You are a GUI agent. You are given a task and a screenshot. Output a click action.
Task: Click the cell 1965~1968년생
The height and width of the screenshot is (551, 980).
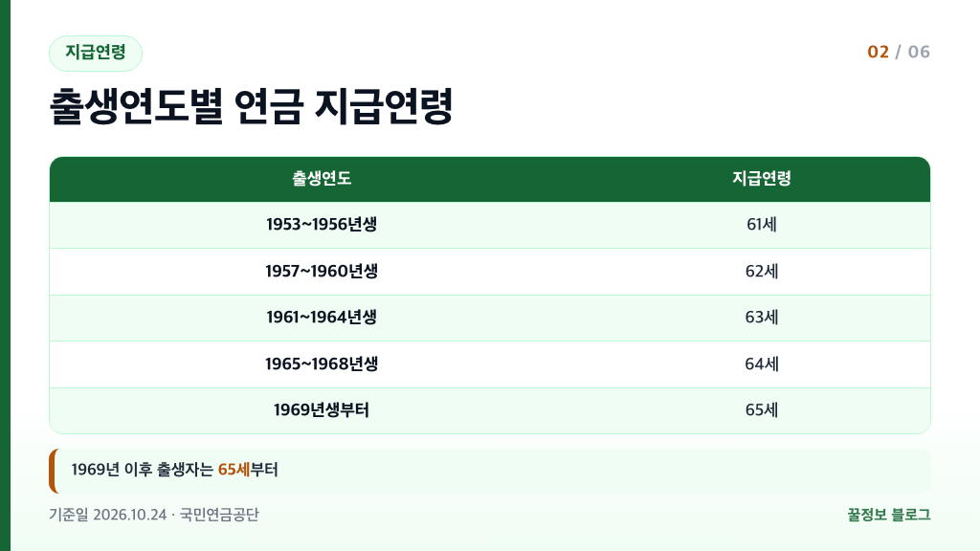(x=322, y=364)
